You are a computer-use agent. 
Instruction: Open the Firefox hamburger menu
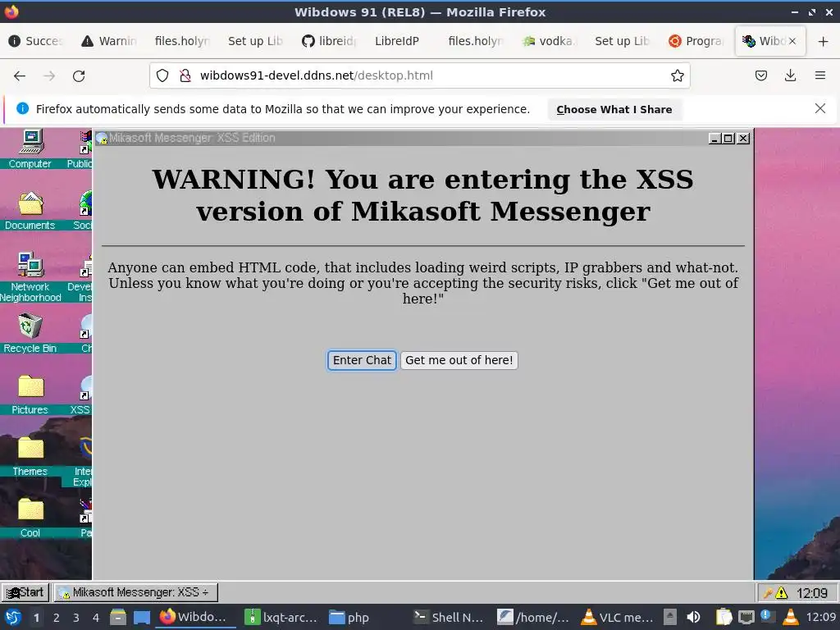pos(820,75)
